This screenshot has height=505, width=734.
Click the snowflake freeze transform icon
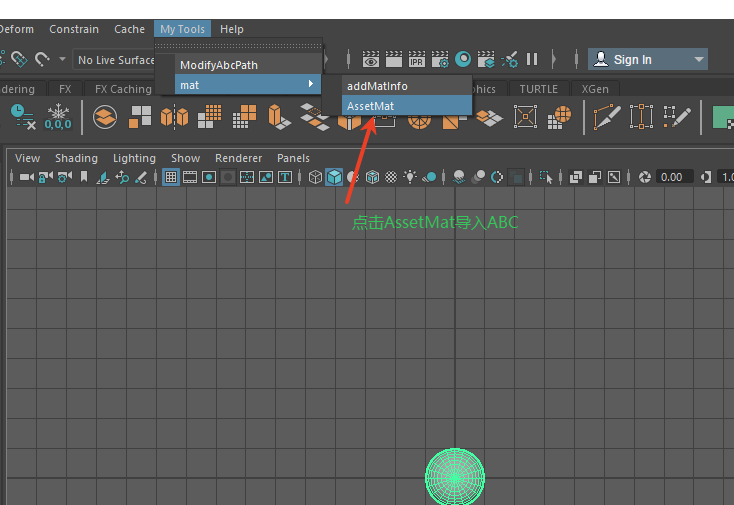coord(58,117)
